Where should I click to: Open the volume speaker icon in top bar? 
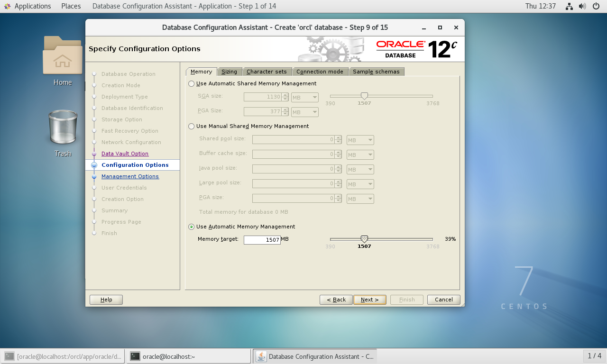click(582, 6)
